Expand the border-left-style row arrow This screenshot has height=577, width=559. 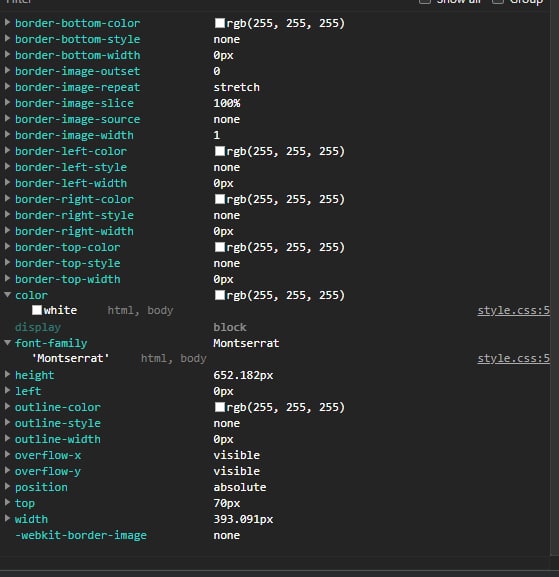[x=7, y=166]
